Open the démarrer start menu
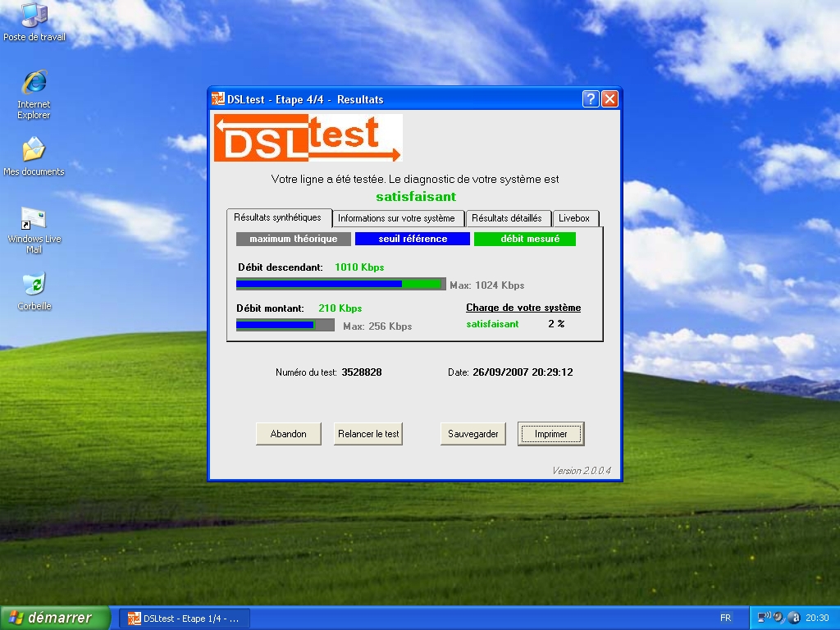840x630 pixels. tap(57, 618)
